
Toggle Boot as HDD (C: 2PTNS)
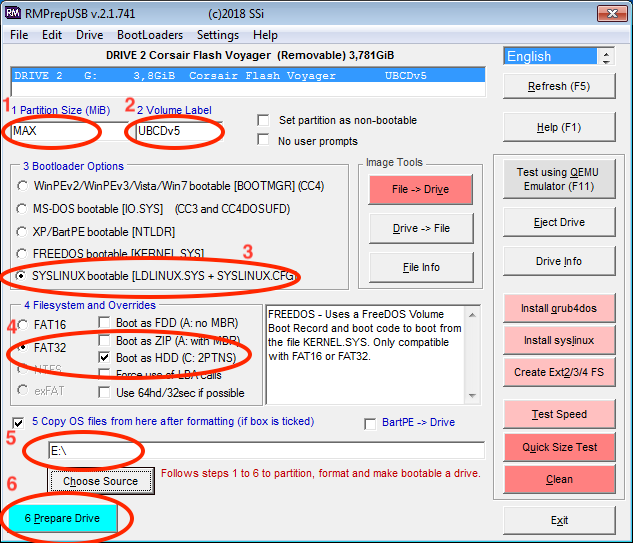coord(106,357)
